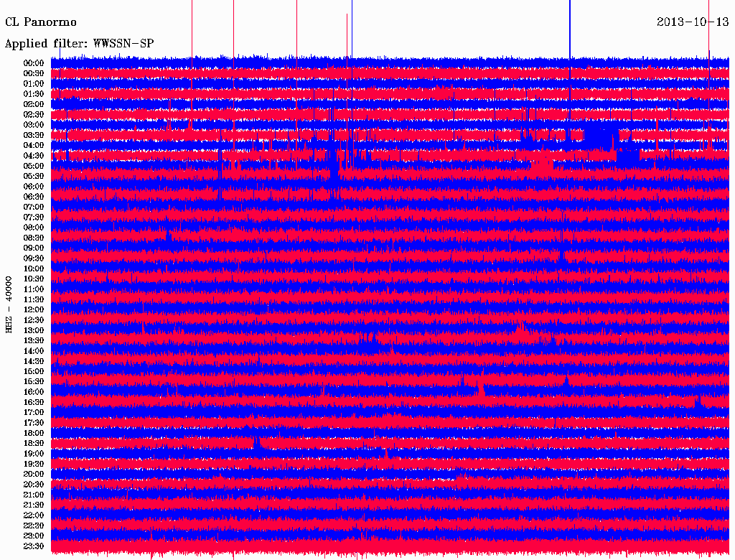Click the 12:00 time label
Image resolution: width=735 pixels, height=560 pixels.
(x=33, y=310)
